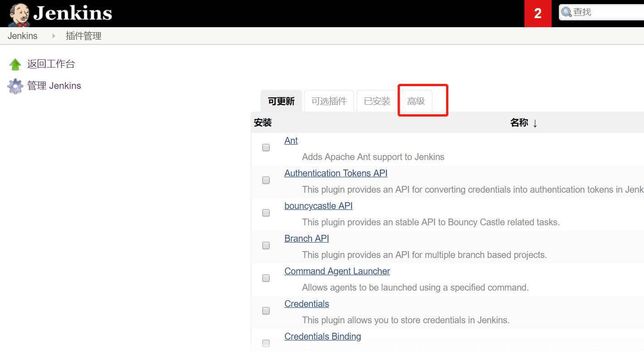644x355 pixels.
Task: Open the Credentials Binding plugin link
Action: click(x=322, y=336)
